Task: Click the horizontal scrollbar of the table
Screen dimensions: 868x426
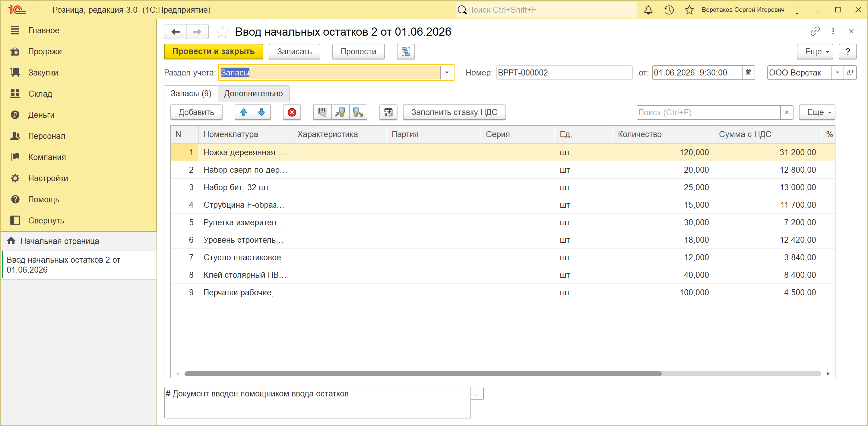Action: pos(423,374)
